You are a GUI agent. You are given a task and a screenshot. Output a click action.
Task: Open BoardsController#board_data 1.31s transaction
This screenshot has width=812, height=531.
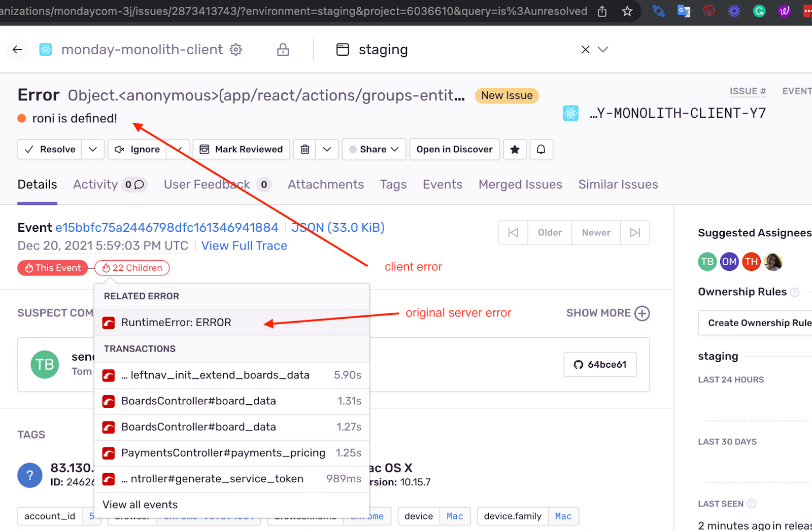coord(232,401)
